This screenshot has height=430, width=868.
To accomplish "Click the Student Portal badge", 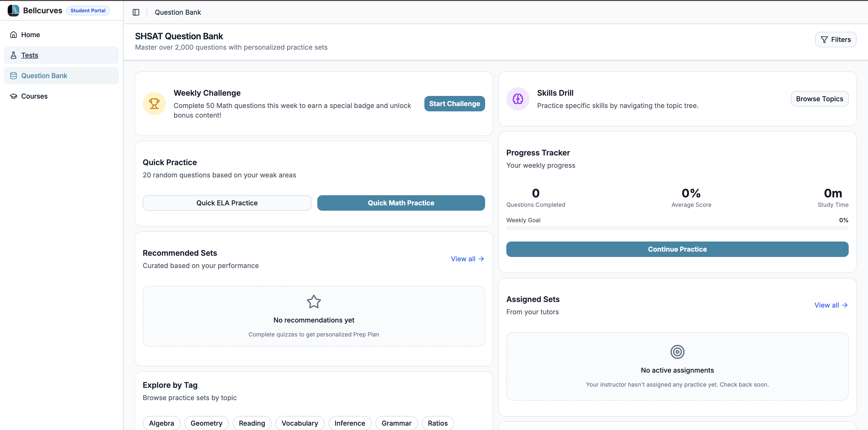I will pos(88,10).
